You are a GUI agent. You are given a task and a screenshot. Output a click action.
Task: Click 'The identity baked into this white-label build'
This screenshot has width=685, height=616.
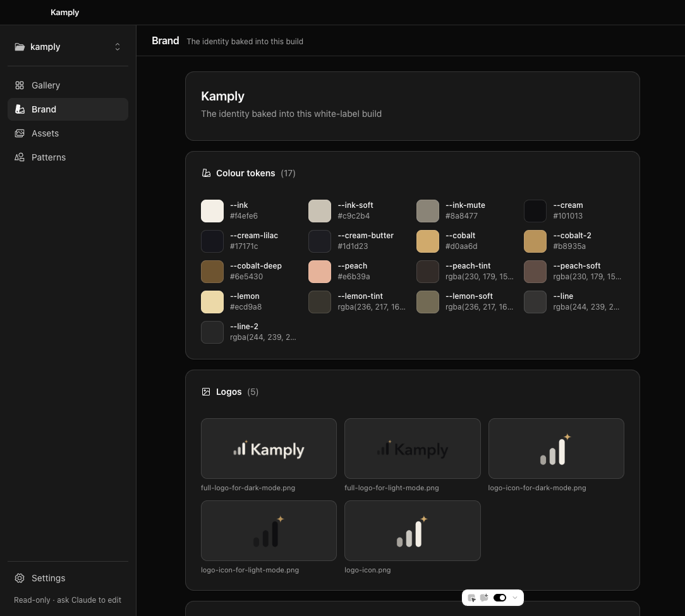pyautogui.click(x=291, y=114)
